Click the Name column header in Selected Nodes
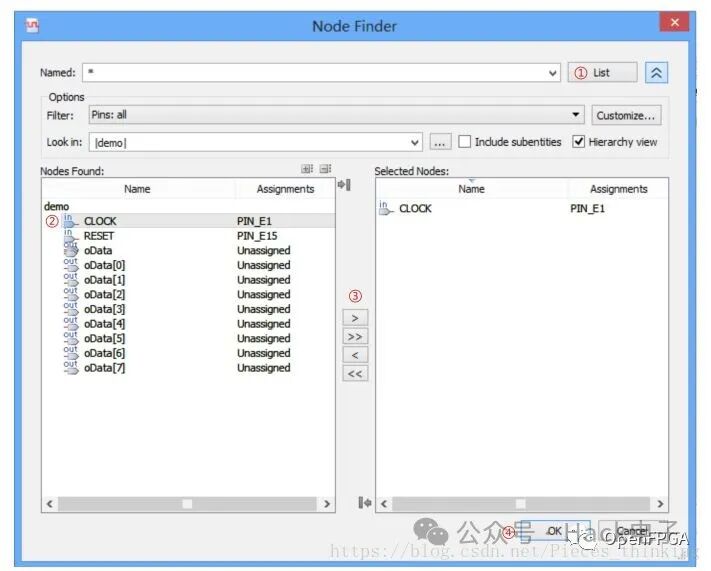Viewport: 711px width, 571px height. 471,189
